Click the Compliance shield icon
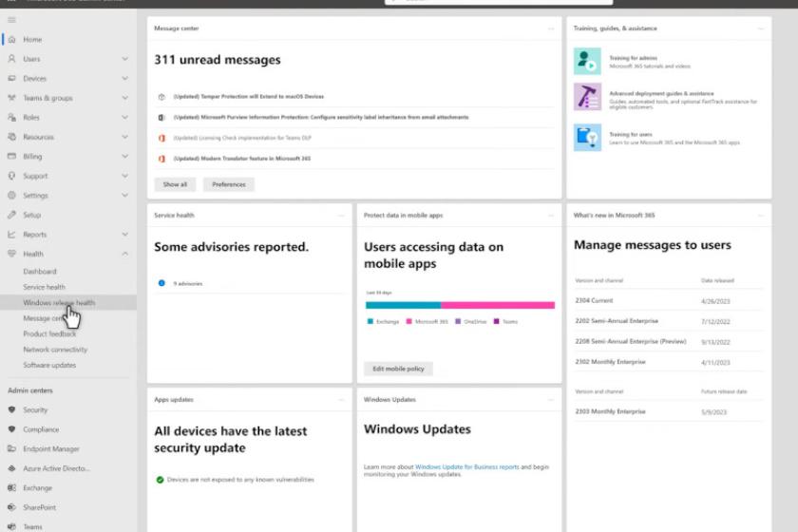The width and height of the screenshot is (798, 532). 11,429
